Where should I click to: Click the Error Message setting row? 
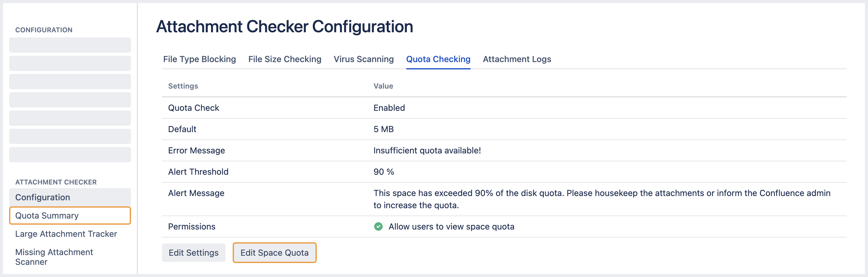(x=196, y=150)
